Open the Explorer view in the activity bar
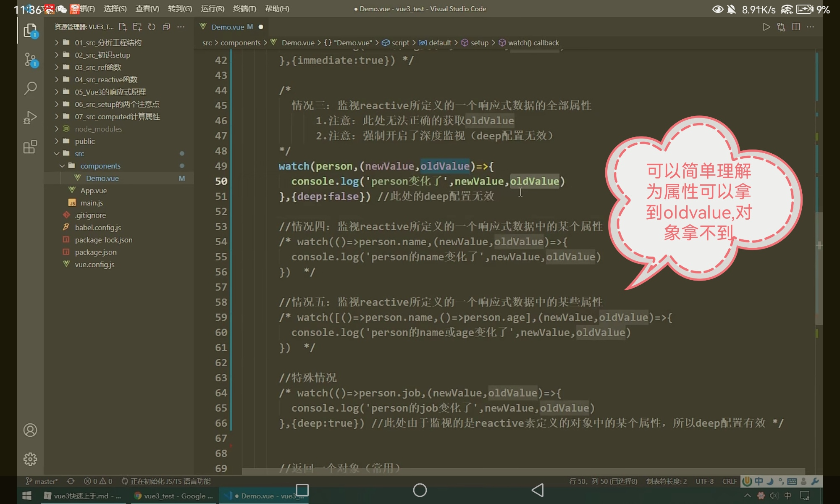Image resolution: width=840 pixels, height=504 pixels. (30, 31)
